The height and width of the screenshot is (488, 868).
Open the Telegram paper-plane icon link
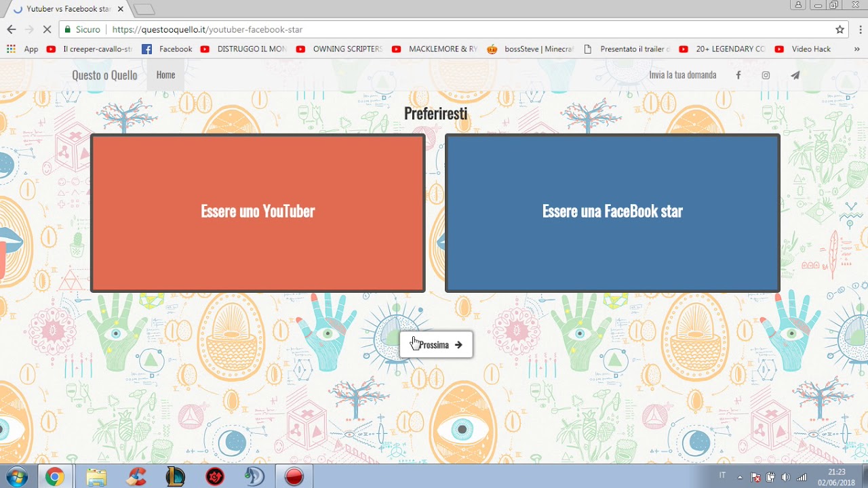point(795,75)
